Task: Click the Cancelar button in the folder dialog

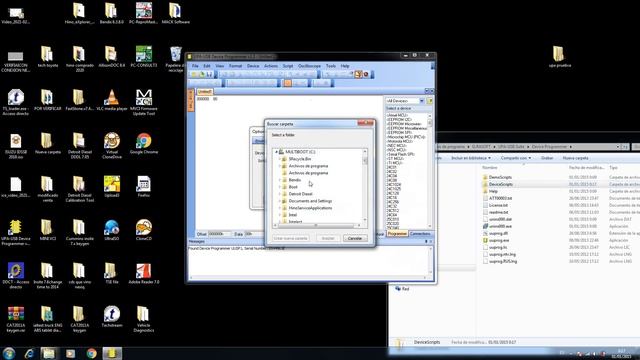Action: pyautogui.click(x=355, y=238)
